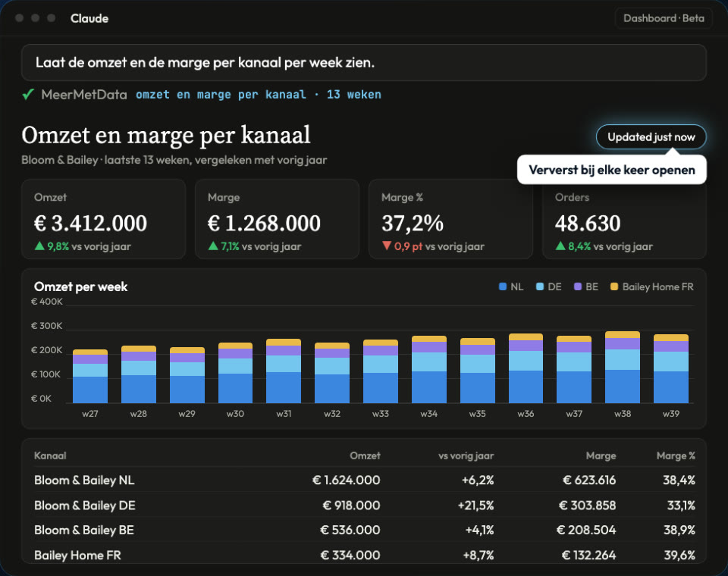Click the green up arrow beside 7,1%
This screenshot has height=576, width=728.
coord(213,246)
